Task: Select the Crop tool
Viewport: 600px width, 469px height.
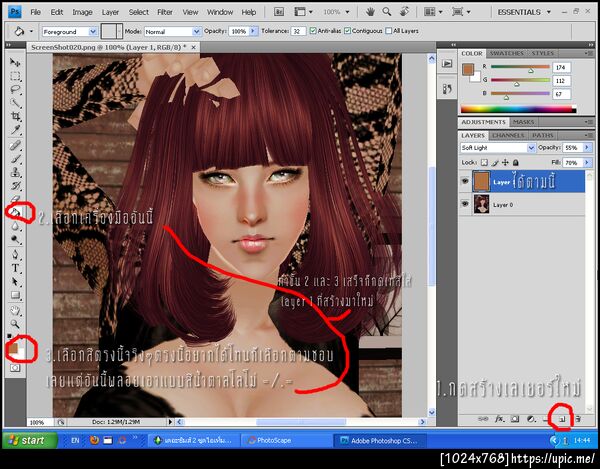Action: tap(15, 116)
